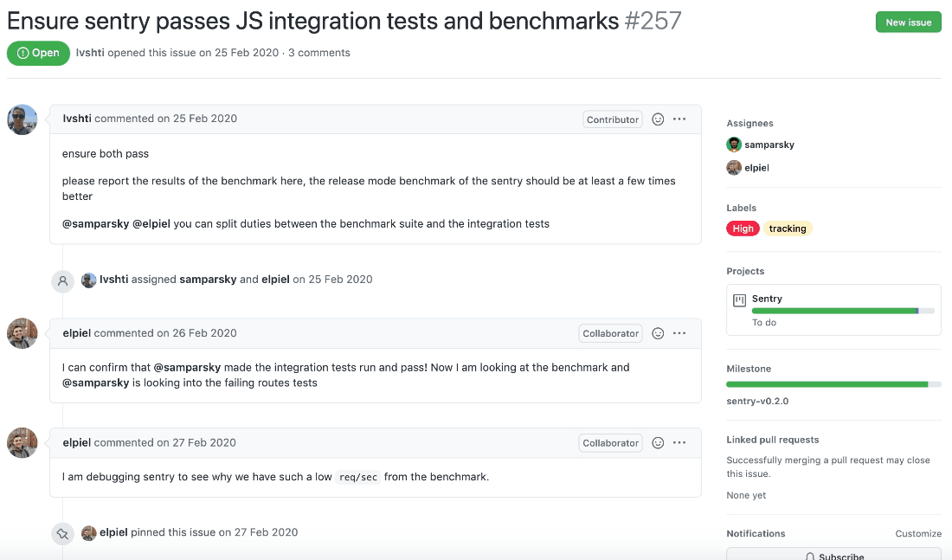Screen dimensions: 952x560
Task: Click the Contributor badge
Action: 613,119
